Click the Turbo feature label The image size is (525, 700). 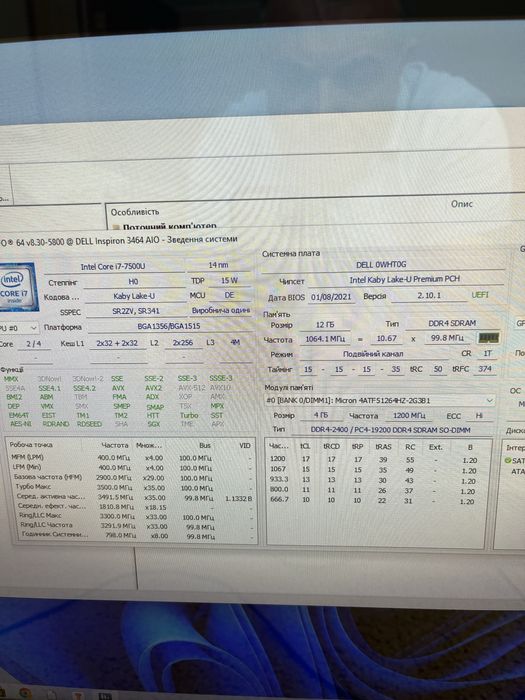pyautogui.click(x=189, y=415)
